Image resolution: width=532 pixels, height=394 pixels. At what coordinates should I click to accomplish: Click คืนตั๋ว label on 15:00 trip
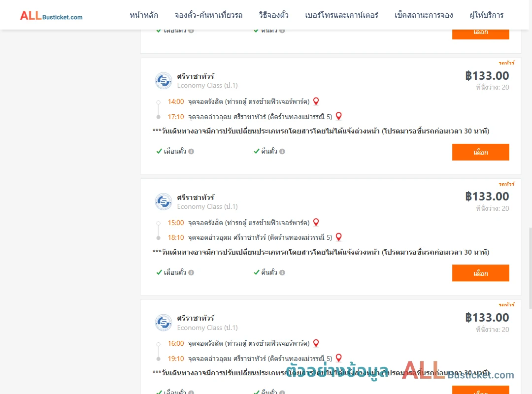(x=269, y=272)
